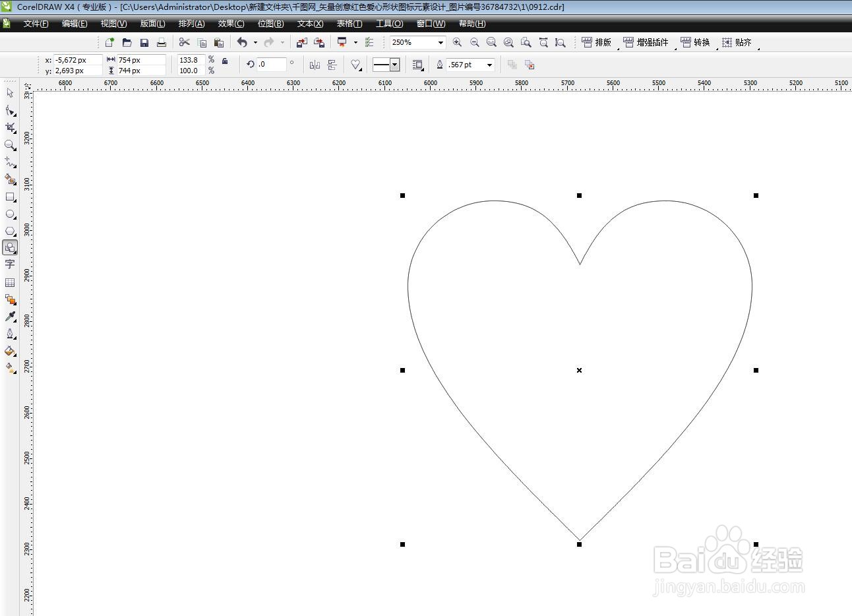
Task: Click the Zoom Out magnifier
Action: click(474, 42)
